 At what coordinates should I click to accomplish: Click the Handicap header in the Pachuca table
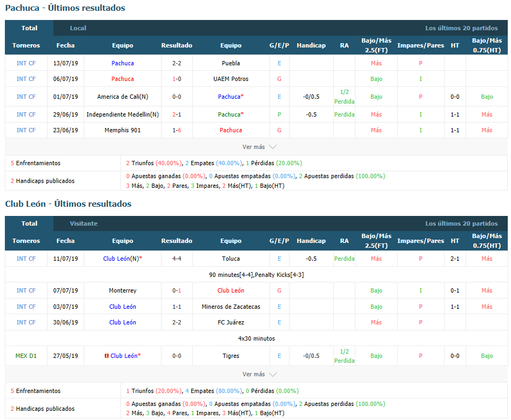(x=311, y=45)
